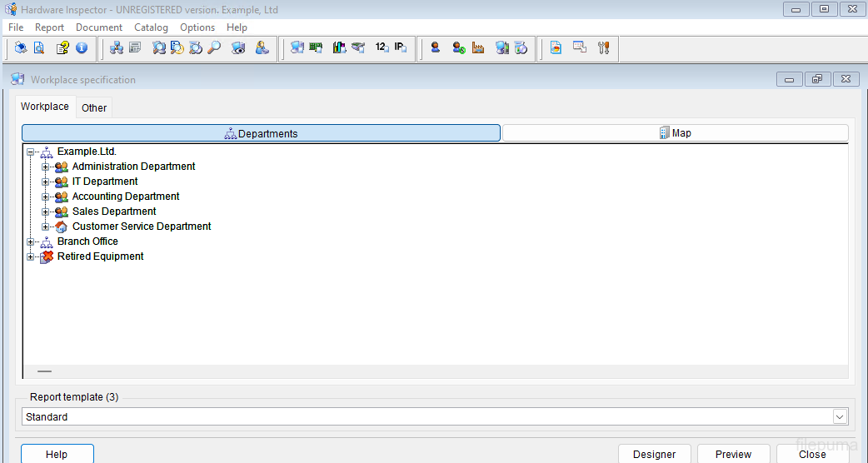Click the IP address toolbar icon
868x463 pixels.
(401, 48)
